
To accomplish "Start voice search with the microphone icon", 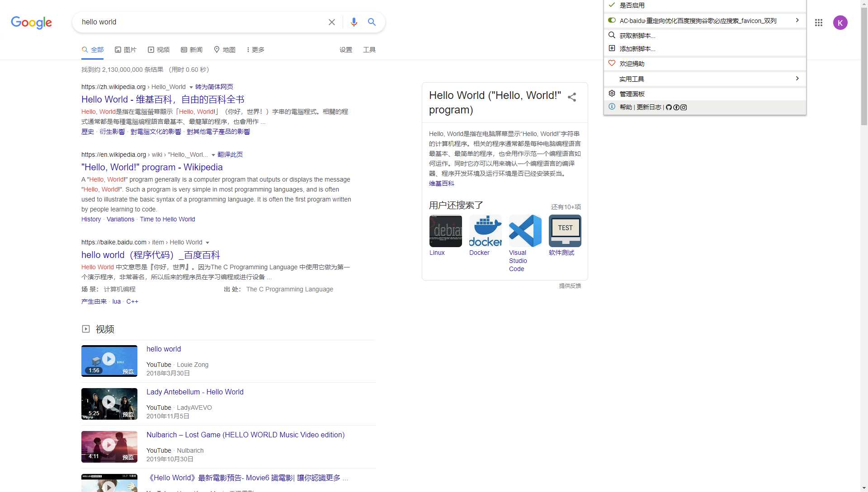I will [x=354, y=22].
